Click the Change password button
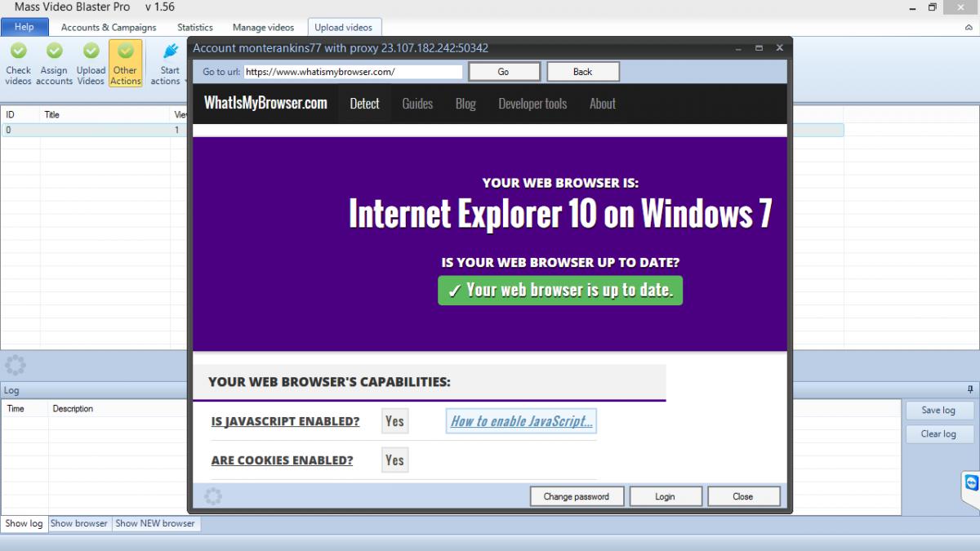Screen dimensions: 980x551 click(576, 496)
